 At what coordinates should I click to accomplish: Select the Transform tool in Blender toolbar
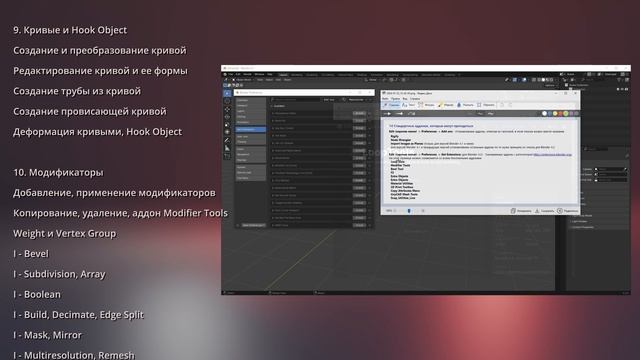pyautogui.click(x=227, y=132)
